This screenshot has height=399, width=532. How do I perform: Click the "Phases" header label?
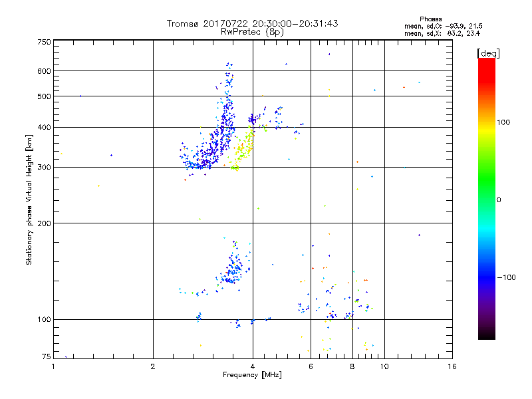coord(430,19)
